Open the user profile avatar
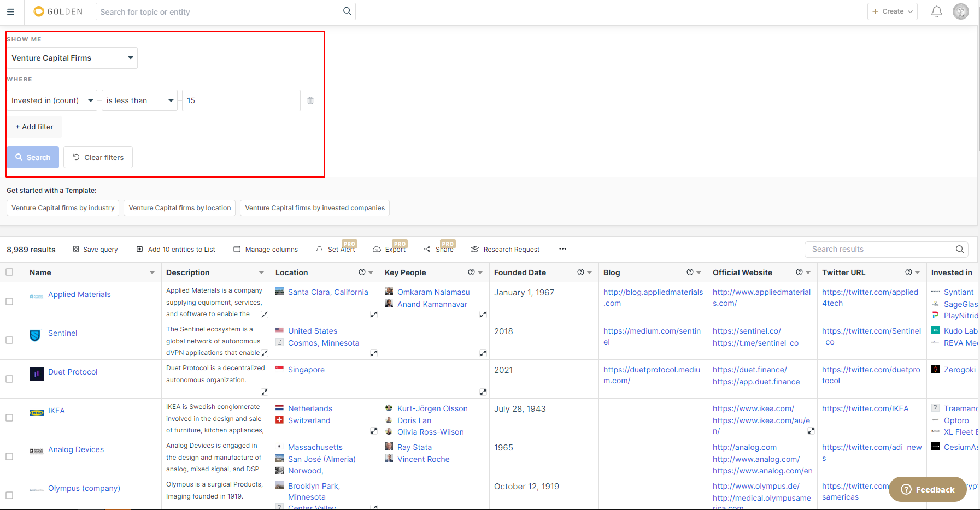Viewport: 980px width, 510px height. 961,11
